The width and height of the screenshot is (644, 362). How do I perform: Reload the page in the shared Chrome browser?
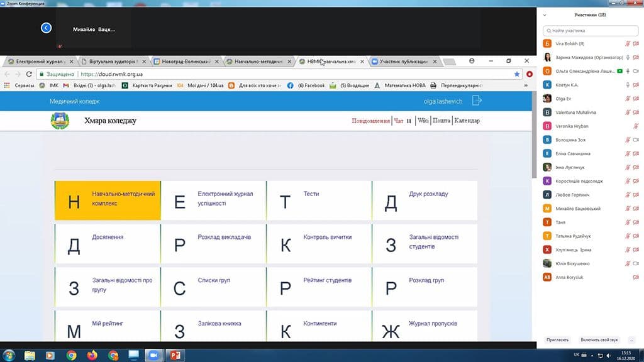click(29, 74)
